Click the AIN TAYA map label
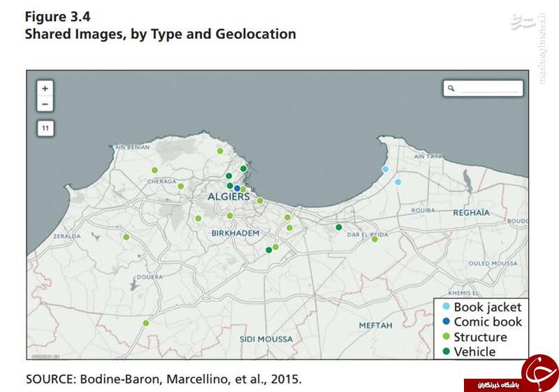Image resolution: width=559 pixels, height=392 pixels. tap(428, 156)
